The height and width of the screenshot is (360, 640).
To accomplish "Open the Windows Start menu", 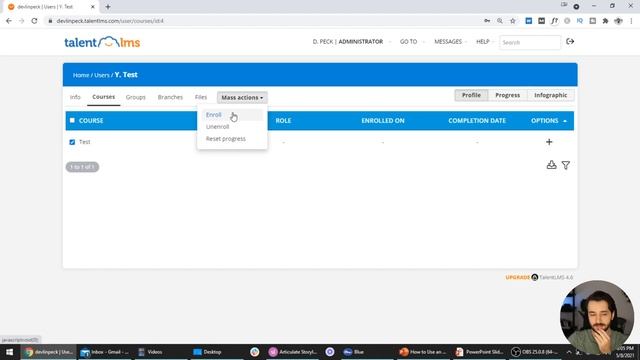I will click(9, 352).
